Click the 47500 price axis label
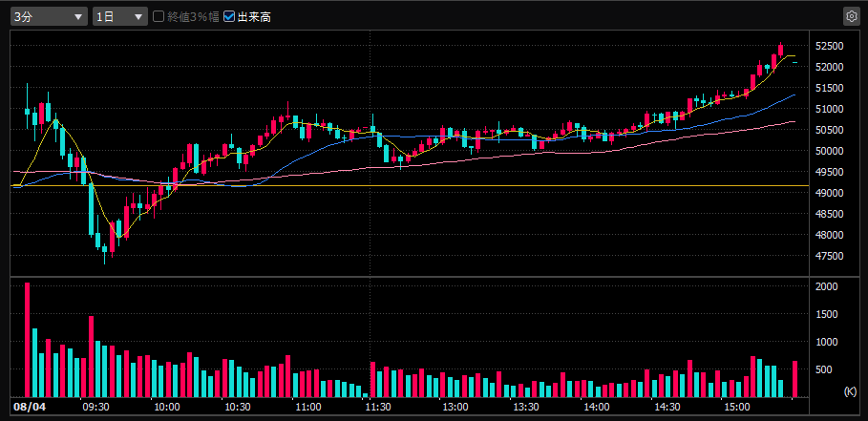The height and width of the screenshot is (421, 868). coord(829,256)
